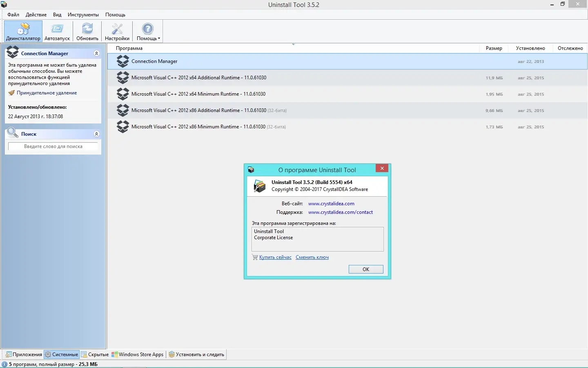Focus the search field Введите слово для поиска
The image size is (588, 368).
[x=53, y=146]
